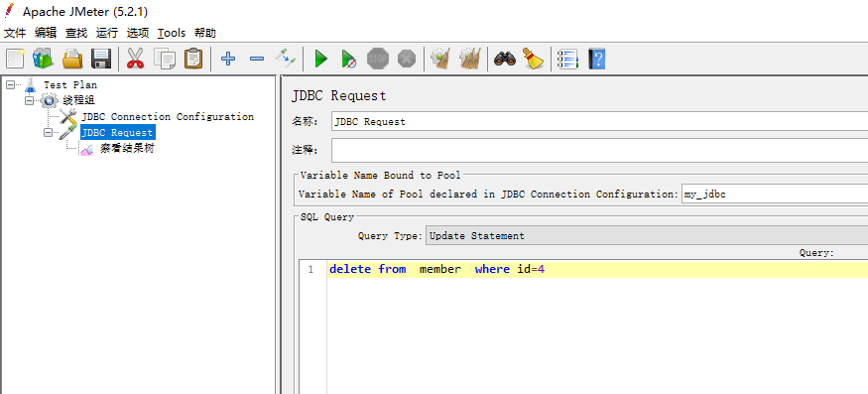Open the 运行 menu
This screenshot has width=868, height=394.
point(107,34)
